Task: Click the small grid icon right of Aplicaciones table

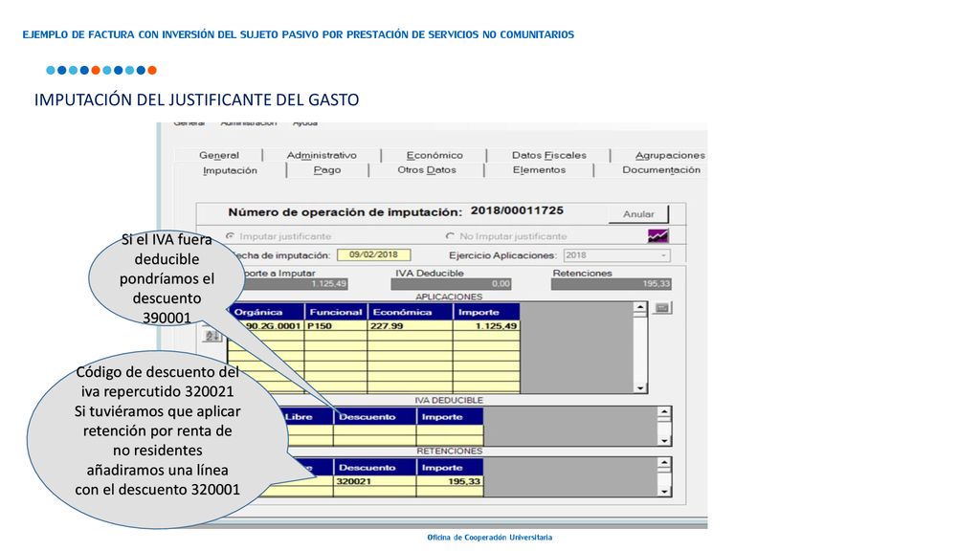Action: tap(662, 308)
